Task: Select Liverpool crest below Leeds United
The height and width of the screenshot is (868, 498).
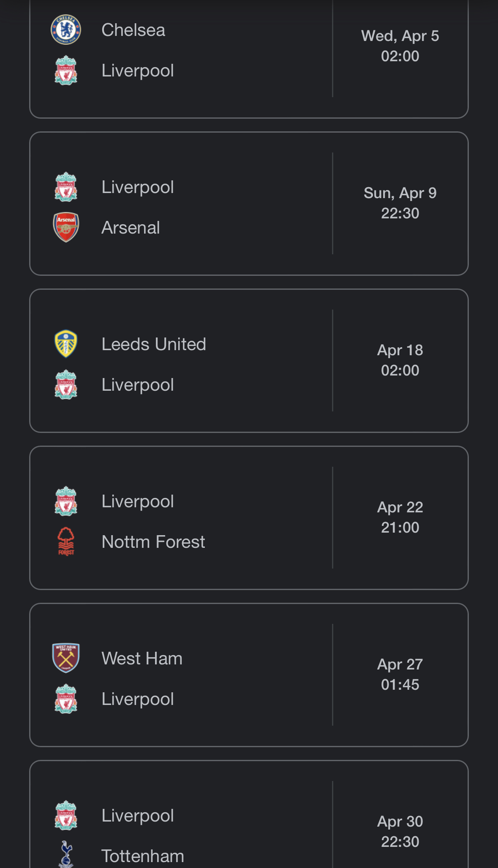Action: pos(66,384)
